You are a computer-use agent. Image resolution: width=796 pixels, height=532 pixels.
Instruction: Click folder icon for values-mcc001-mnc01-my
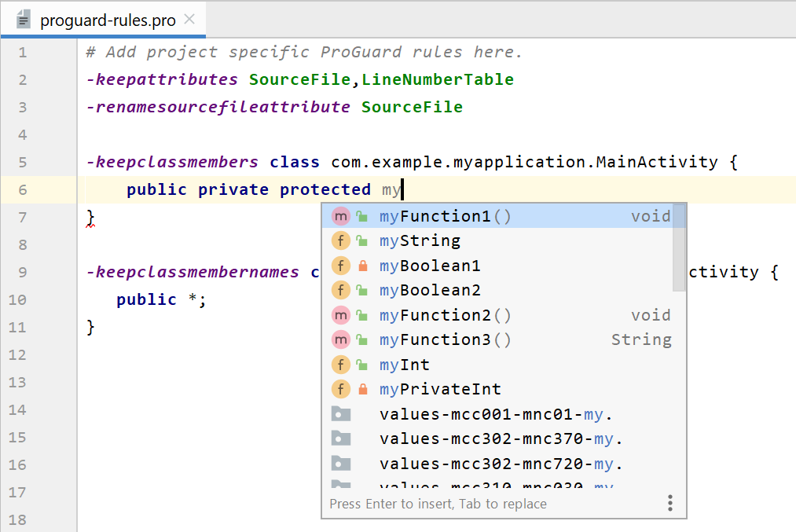(x=340, y=414)
